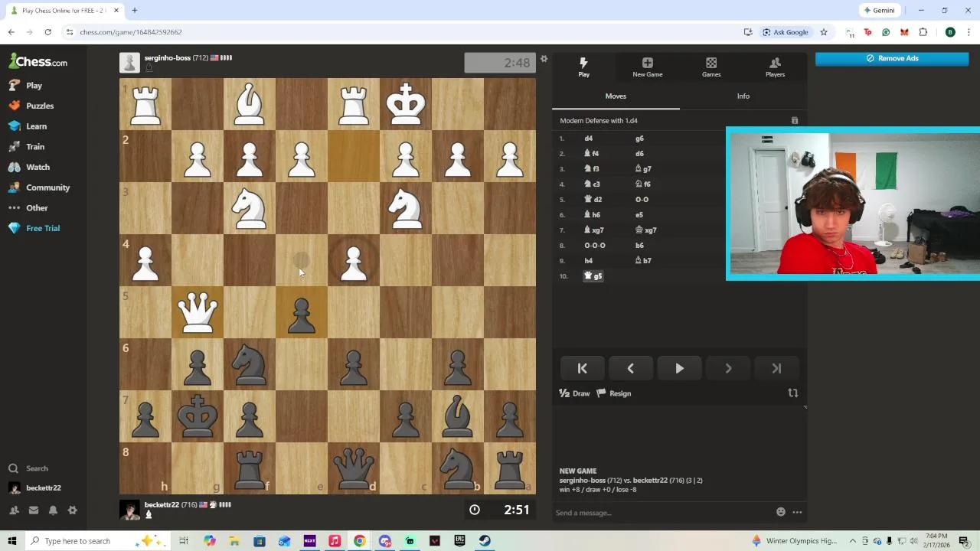The width and height of the screenshot is (980, 551).
Task: Click the Chrome address bar URL
Action: click(x=131, y=32)
